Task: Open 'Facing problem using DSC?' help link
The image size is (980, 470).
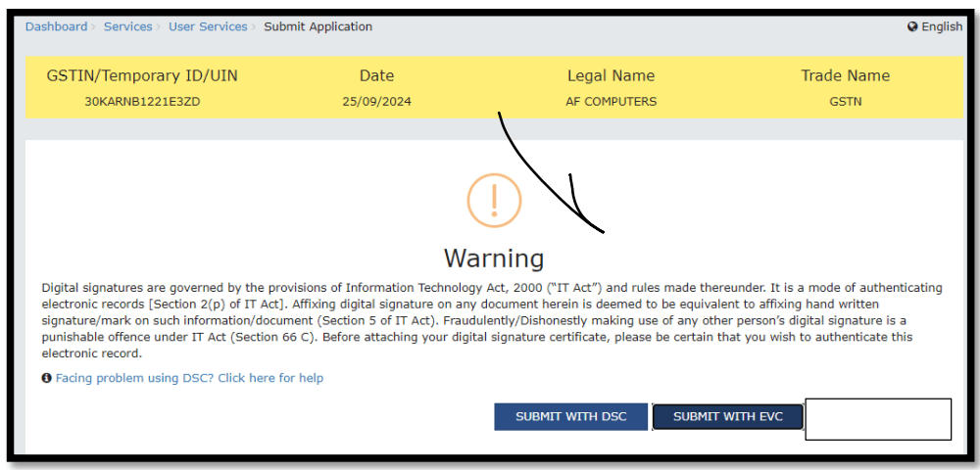Action: (x=189, y=378)
